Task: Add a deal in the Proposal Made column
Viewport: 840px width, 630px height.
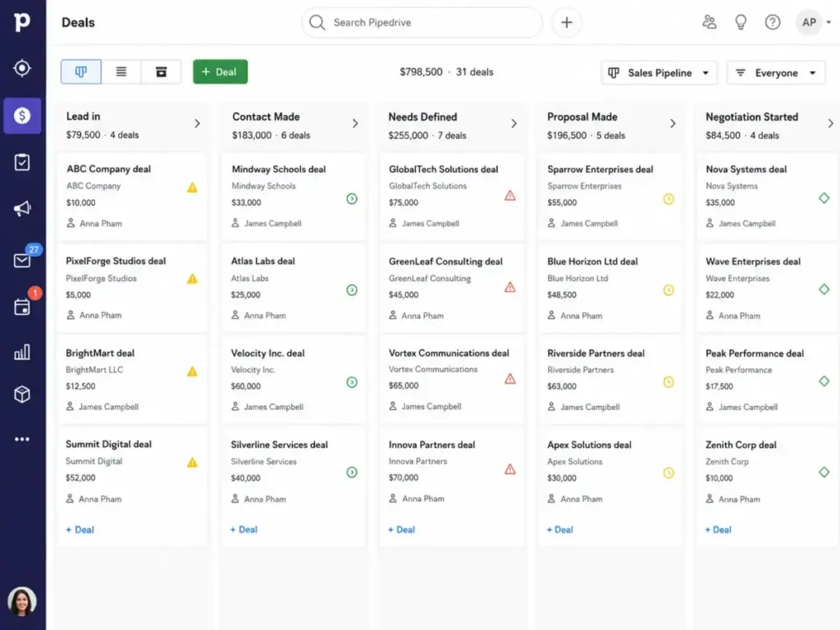Action: point(559,530)
